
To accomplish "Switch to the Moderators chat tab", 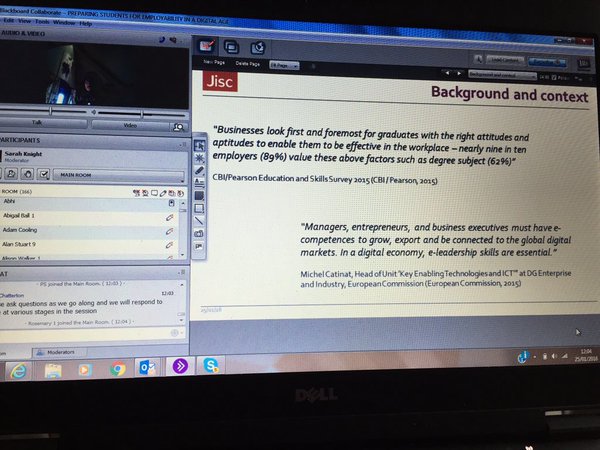I will [60, 352].
